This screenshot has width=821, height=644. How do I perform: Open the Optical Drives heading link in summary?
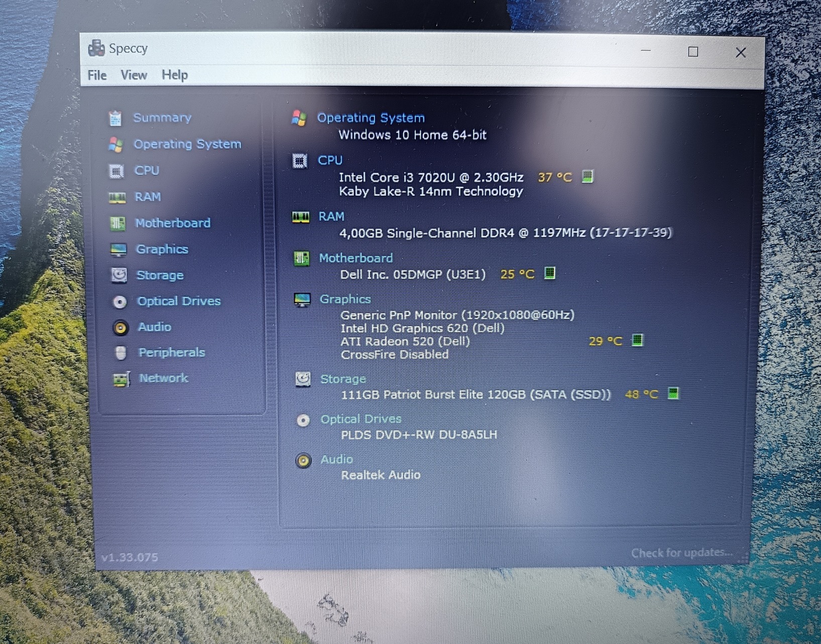pos(361,419)
